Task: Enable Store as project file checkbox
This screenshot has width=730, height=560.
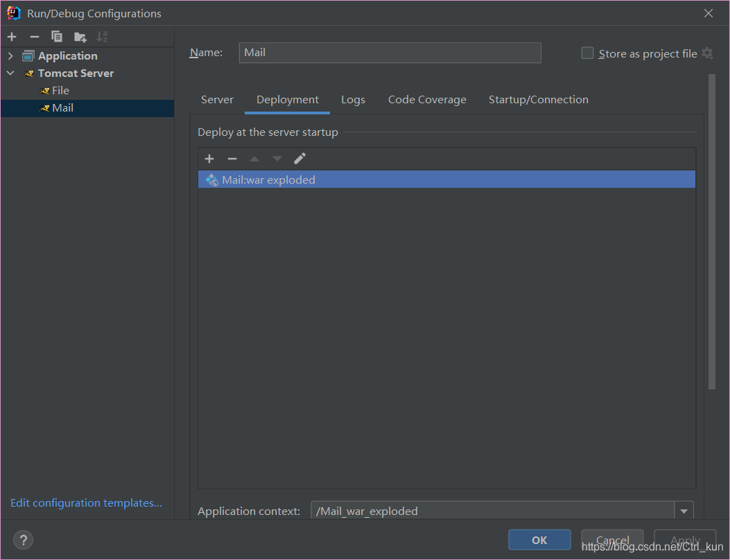Action: pos(588,53)
